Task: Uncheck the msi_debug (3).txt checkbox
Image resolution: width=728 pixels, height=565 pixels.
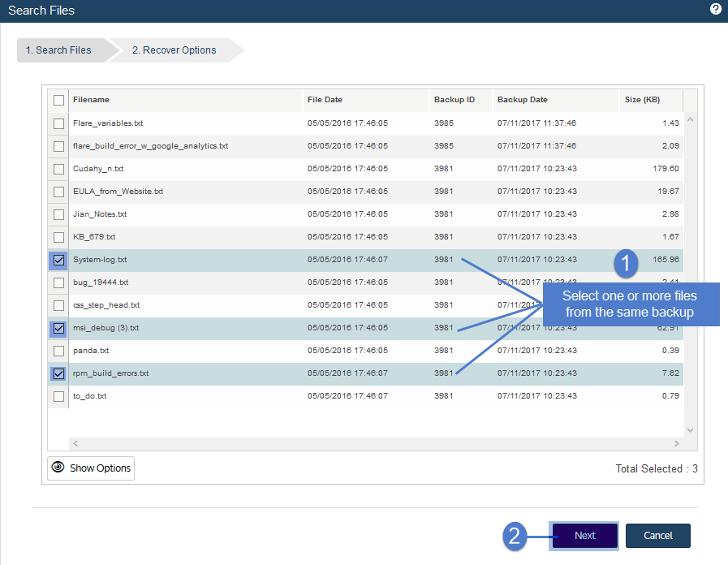Action: click(58, 328)
